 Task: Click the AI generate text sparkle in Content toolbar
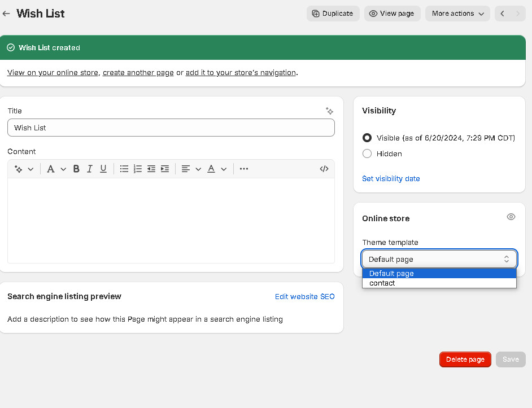(18, 169)
